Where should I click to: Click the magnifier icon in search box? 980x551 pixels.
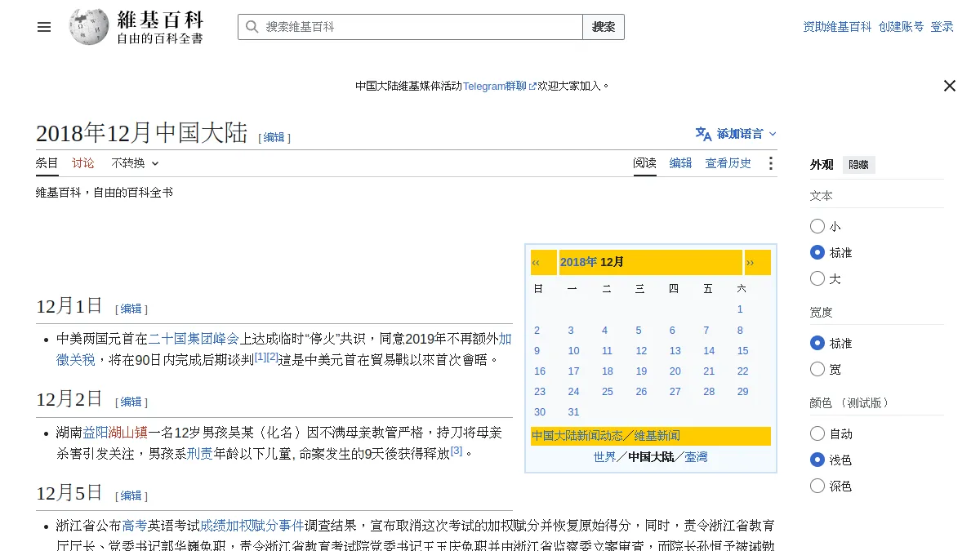[252, 27]
